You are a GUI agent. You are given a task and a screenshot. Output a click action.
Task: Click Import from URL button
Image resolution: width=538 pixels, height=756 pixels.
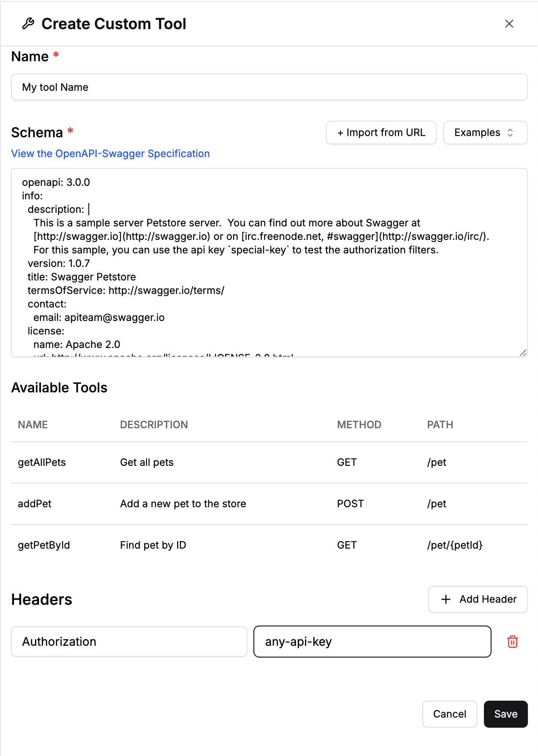(381, 133)
